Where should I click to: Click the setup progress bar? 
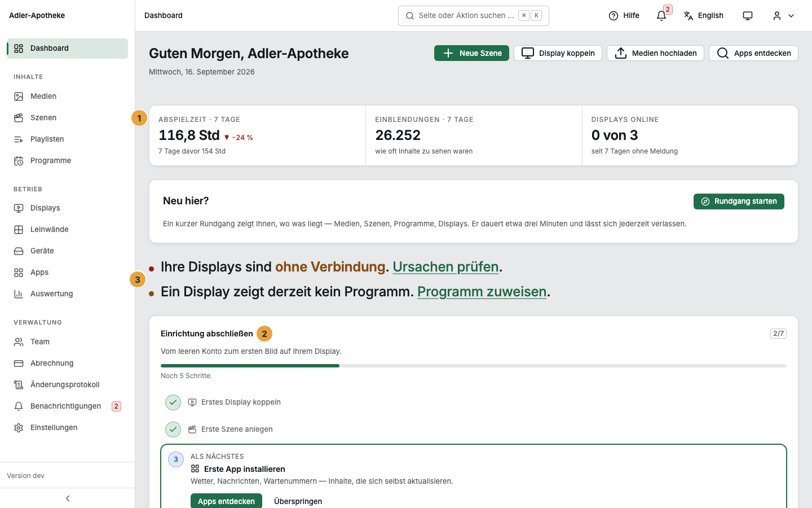click(474, 366)
